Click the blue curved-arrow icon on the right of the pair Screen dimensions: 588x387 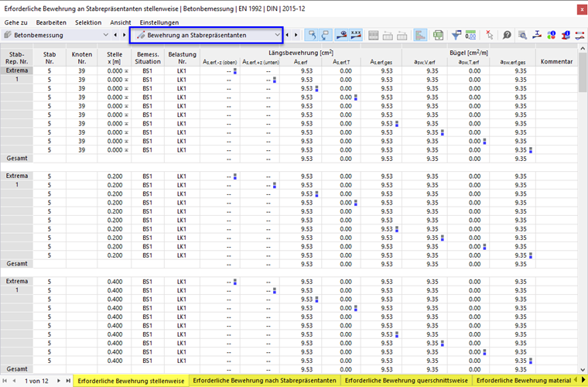click(x=325, y=35)
